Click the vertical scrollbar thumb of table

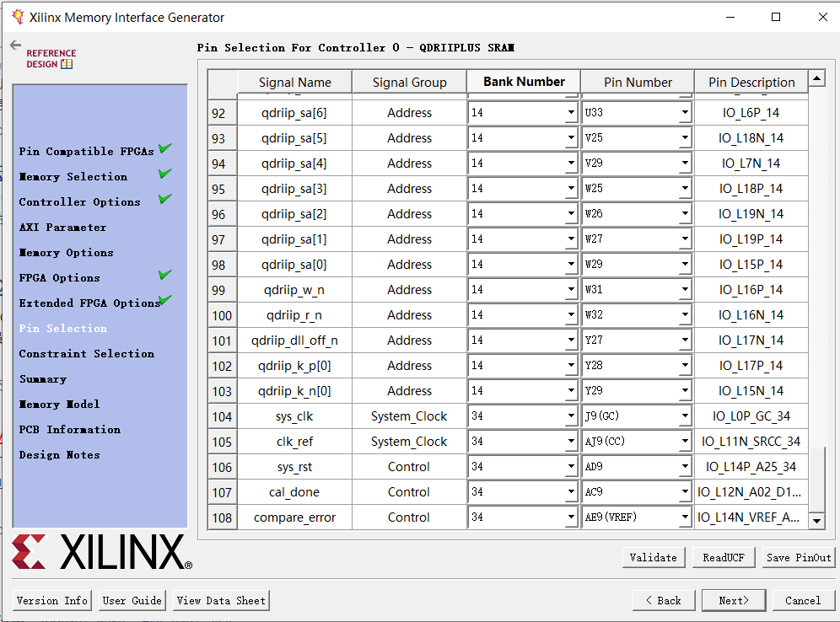coord(816,480)
